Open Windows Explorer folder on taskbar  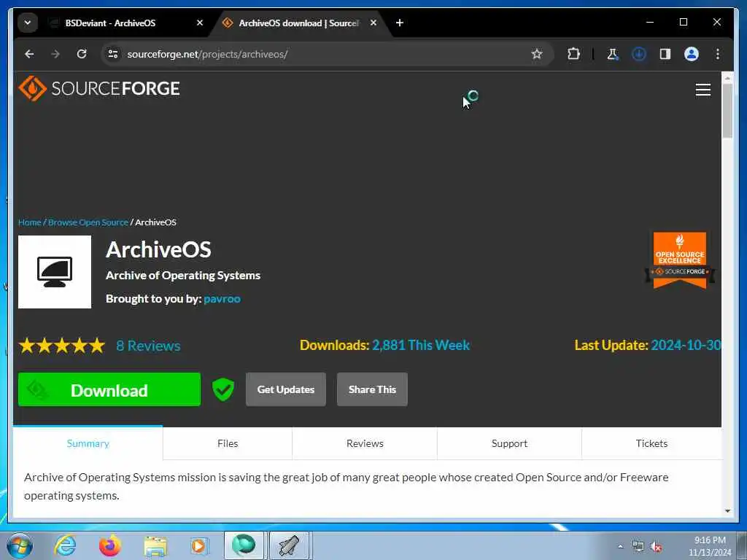155,545
